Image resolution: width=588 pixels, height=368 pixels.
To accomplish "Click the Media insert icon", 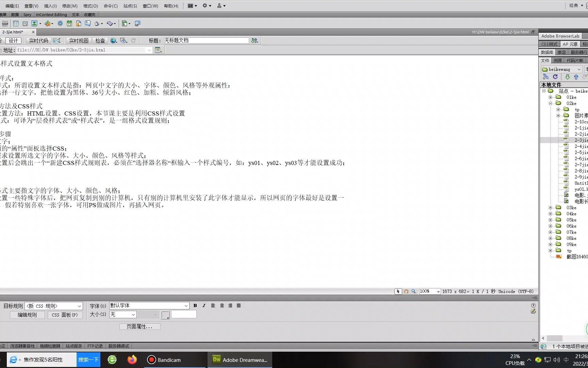I will click(x=47, y=24).
